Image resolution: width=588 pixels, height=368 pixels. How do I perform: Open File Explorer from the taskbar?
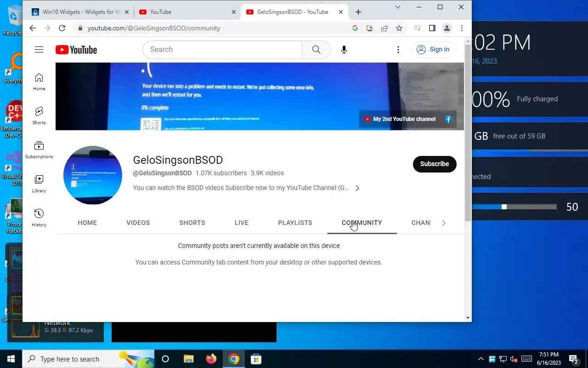coord(188,359)
